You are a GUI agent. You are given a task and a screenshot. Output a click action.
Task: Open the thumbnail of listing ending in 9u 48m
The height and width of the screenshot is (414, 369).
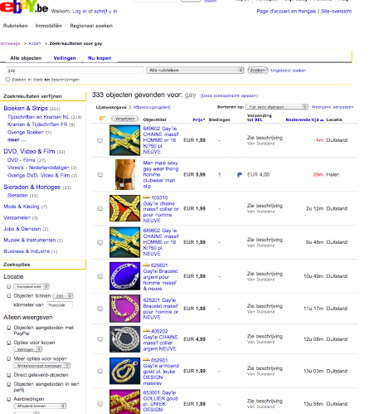point(125,242)
